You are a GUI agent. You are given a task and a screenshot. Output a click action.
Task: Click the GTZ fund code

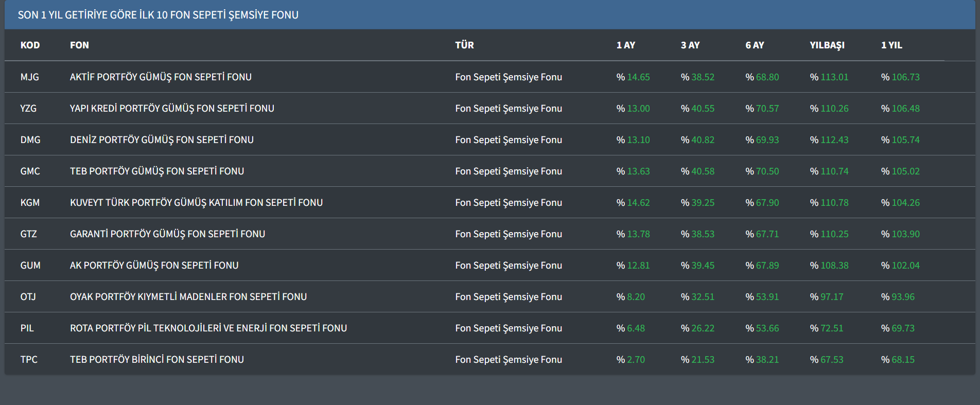tap(28, 234)
